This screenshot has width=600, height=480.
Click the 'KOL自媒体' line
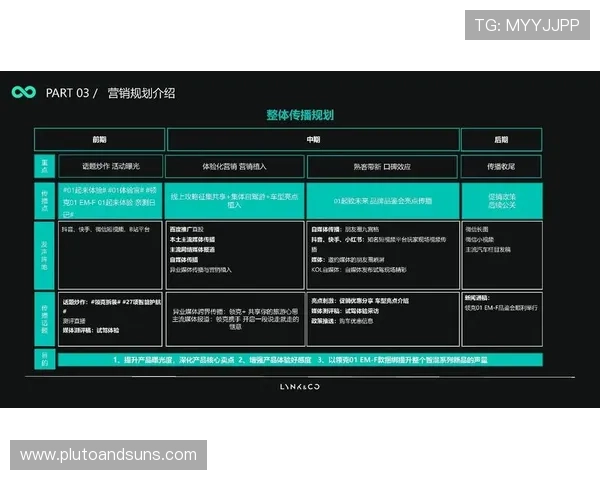pyautogui.click(x=359, y=270)
